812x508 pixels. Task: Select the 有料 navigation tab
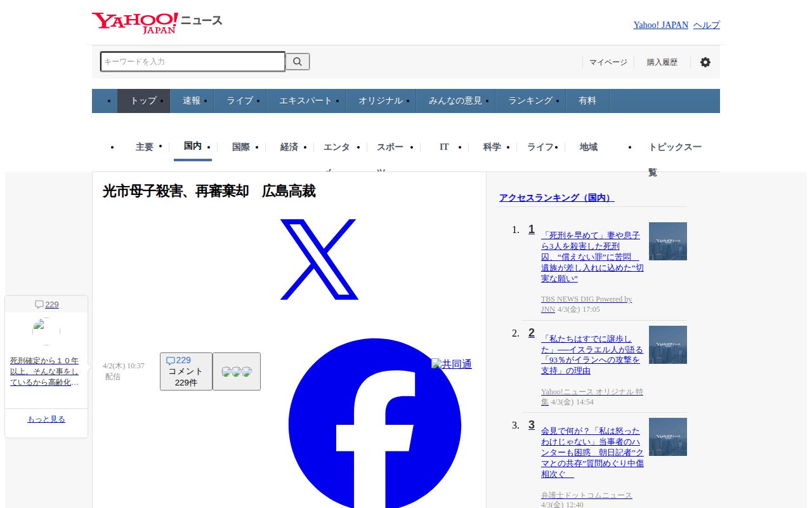click(587, 101)
